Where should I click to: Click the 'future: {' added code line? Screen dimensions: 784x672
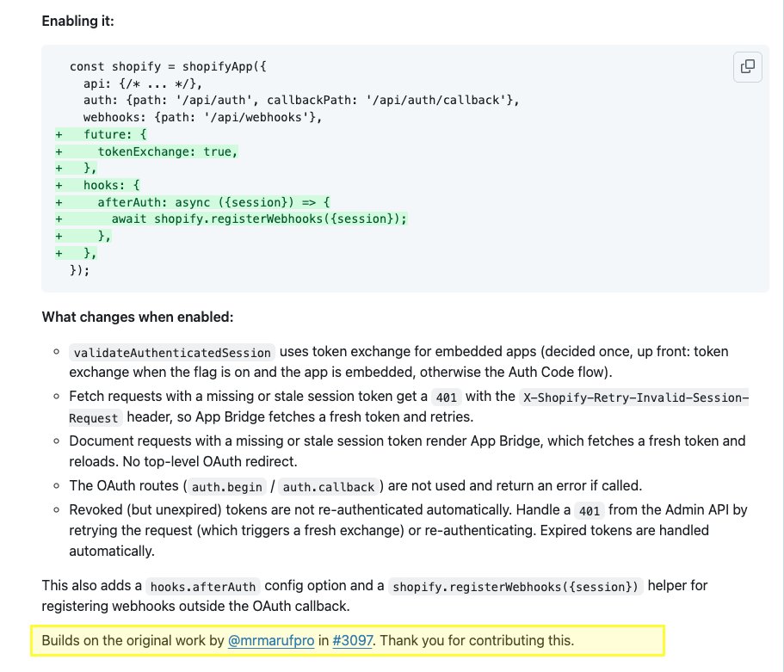click(x=115, y=134)
